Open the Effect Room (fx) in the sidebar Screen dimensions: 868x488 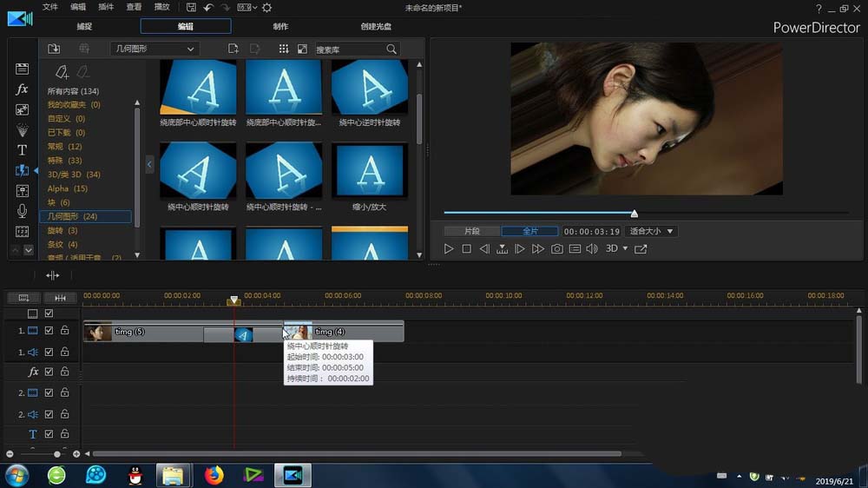pos(23,89)
